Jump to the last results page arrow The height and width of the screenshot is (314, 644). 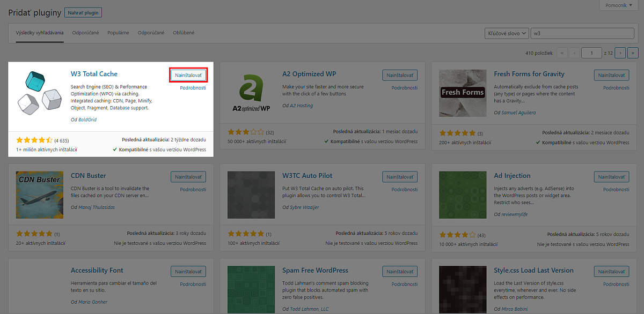pyautogui.click(x=633, y=53)
